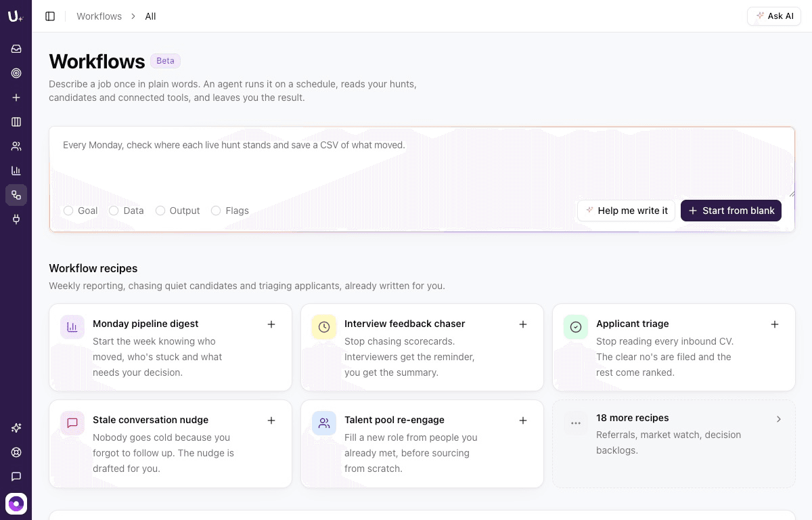Click the Workflow recipes section heading
The height and width of the screenshot is (520, 812).
coord(93,269)
